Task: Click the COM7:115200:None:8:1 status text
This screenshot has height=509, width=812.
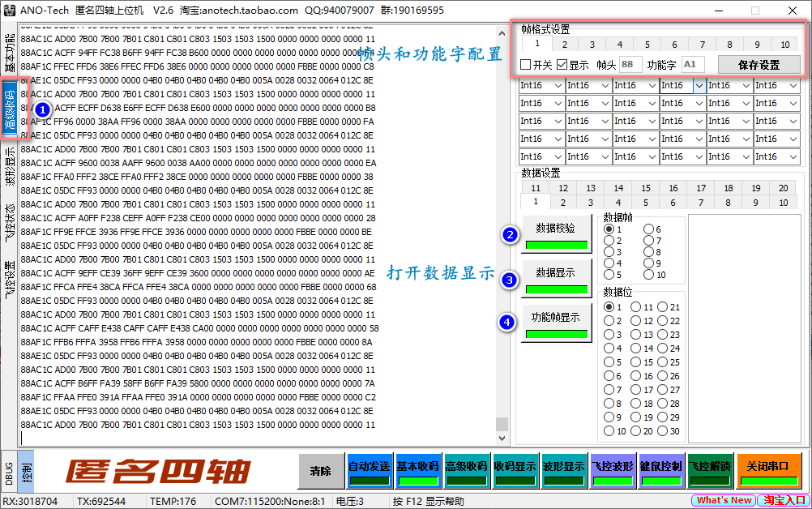Action: [270, 501]
